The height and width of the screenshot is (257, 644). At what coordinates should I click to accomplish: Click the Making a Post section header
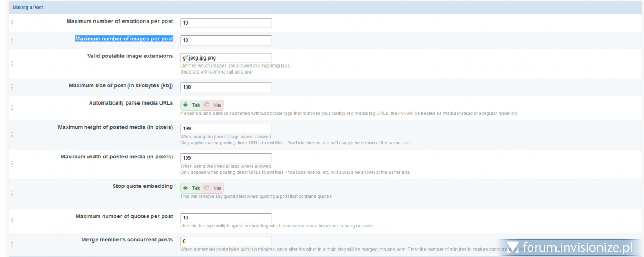[x=28, y=8]
